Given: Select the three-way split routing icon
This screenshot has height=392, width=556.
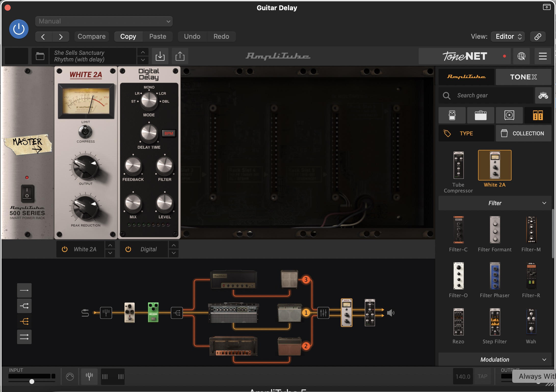Looking at the screenshot, I should (24, 321).
